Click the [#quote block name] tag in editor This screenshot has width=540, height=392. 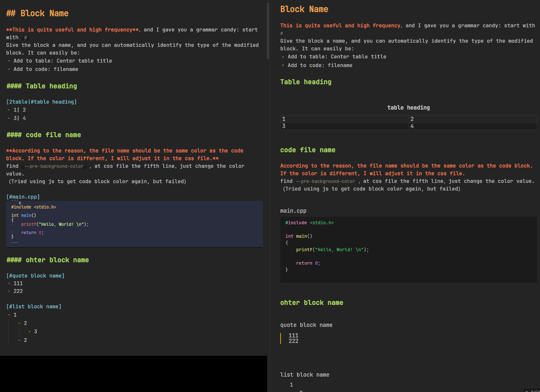click(35, 276)
